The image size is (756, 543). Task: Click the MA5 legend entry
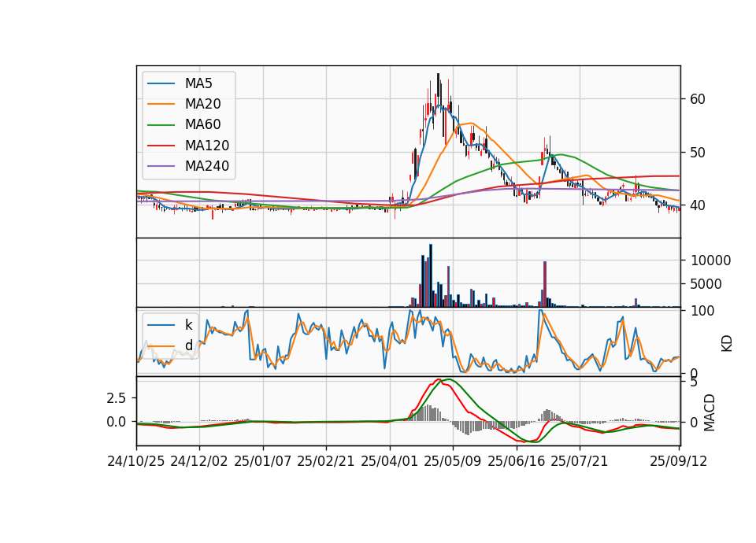coord(180,83)
